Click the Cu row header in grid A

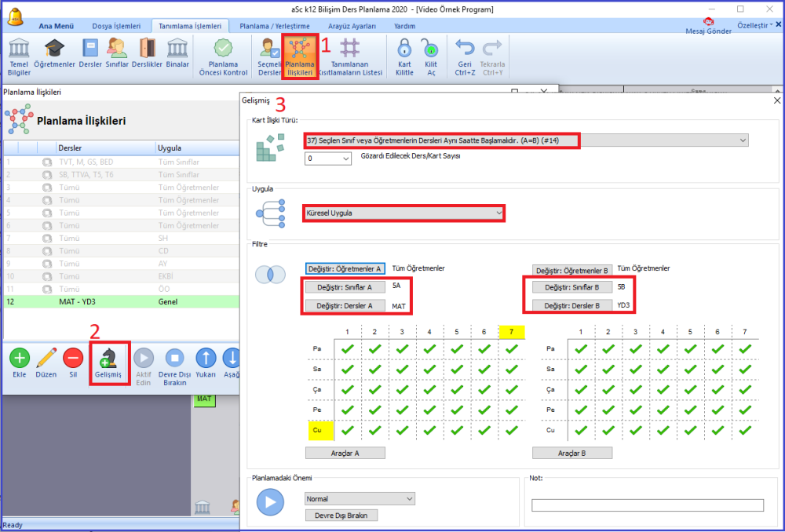320,430
